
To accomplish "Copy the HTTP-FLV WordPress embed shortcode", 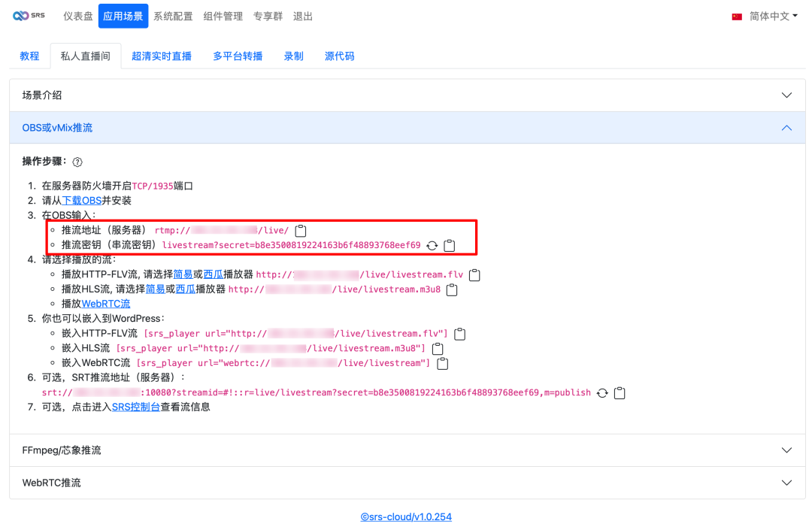I will pos(459,334).
